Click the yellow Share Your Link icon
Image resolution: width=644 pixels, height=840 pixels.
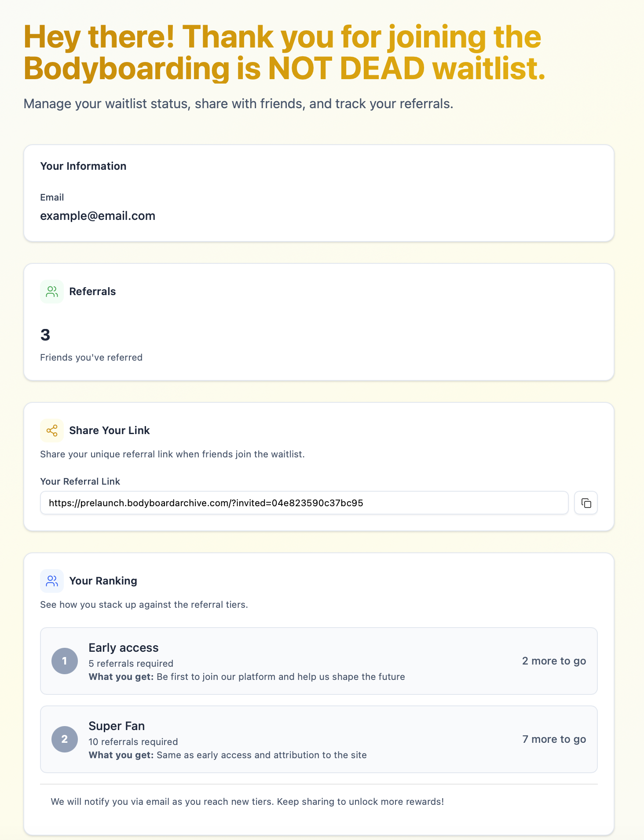pyautogui.click(x=52, y=431)
